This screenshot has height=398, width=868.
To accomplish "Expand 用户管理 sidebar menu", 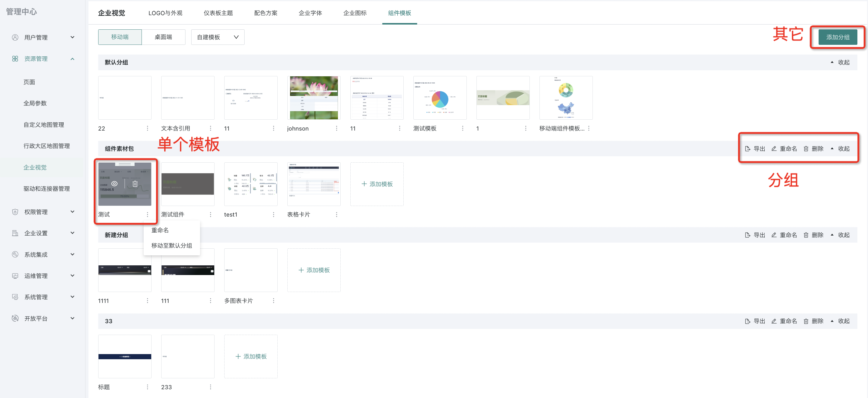I will pos(72,37).
